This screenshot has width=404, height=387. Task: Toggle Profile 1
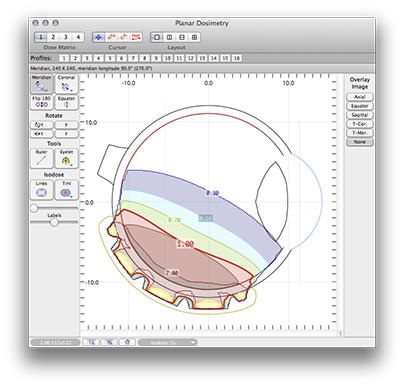pos(64,58)
